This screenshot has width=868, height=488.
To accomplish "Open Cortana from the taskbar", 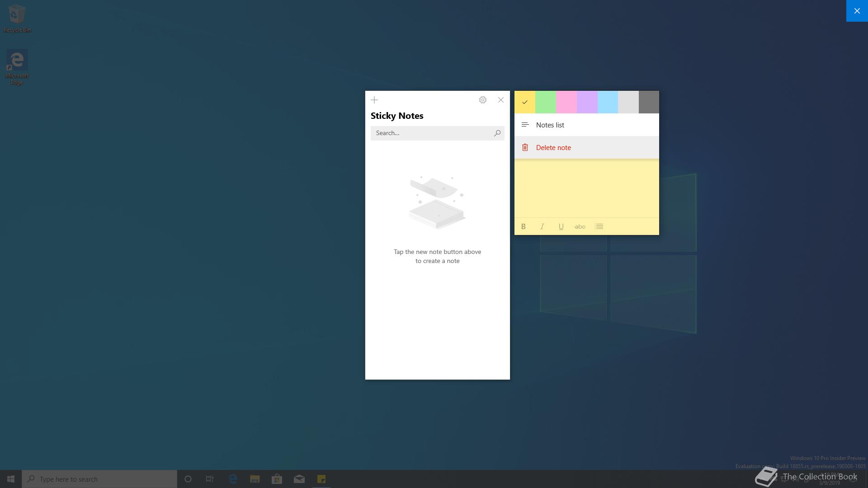I will [x=188, y=479].
